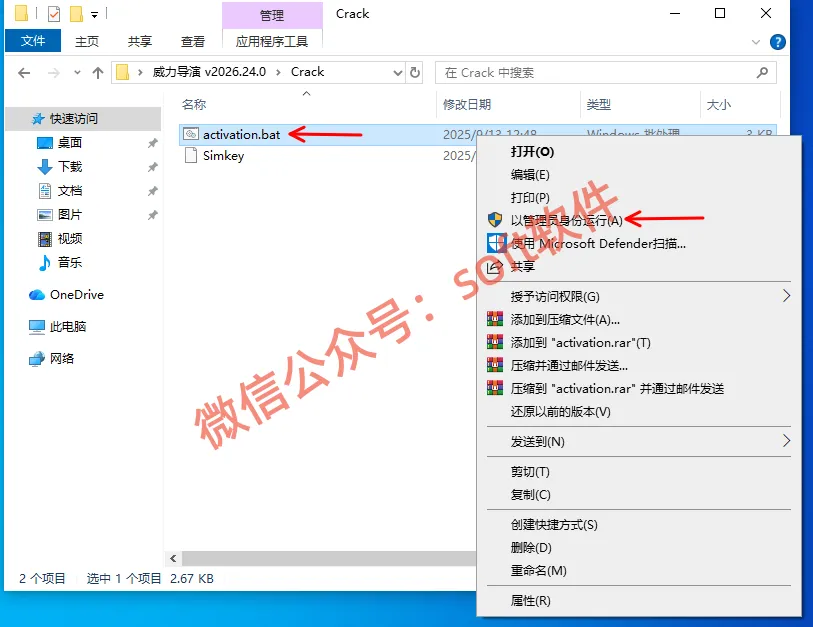The width and height of the screenshot is (813, 627).
Task: Open the Help question mark icon
Action: (x=777, y=42)
